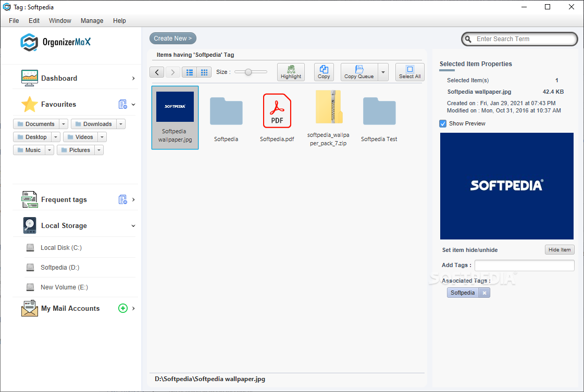Viewport: 584px width, 392px height.
Task: Open the Manage menu
Action: coord(92,21)
